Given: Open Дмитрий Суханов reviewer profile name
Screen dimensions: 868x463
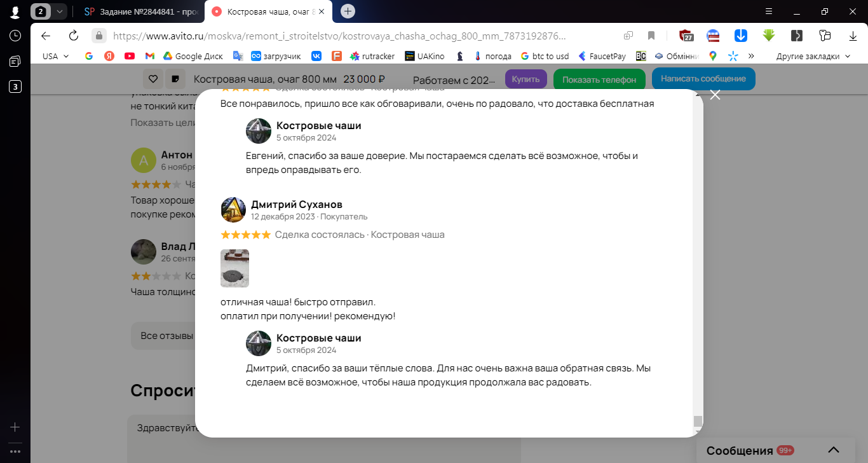Looking at the screenshot, I should pos(297,204).
